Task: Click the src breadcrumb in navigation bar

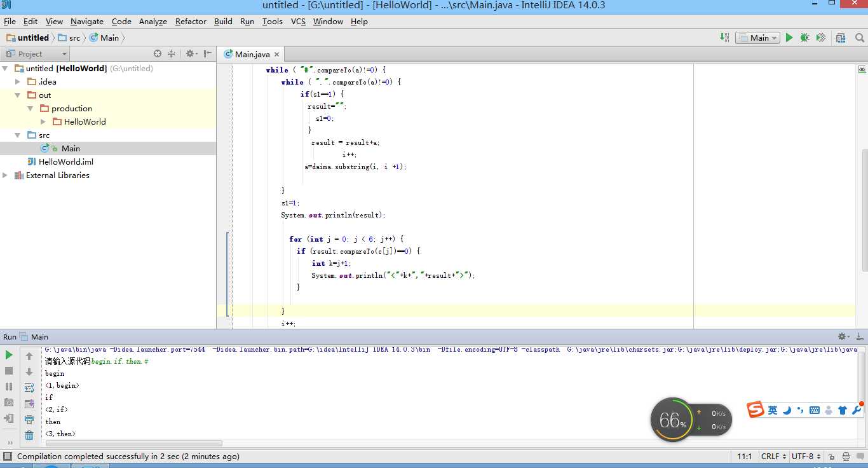Action: [x=70, y=38]
